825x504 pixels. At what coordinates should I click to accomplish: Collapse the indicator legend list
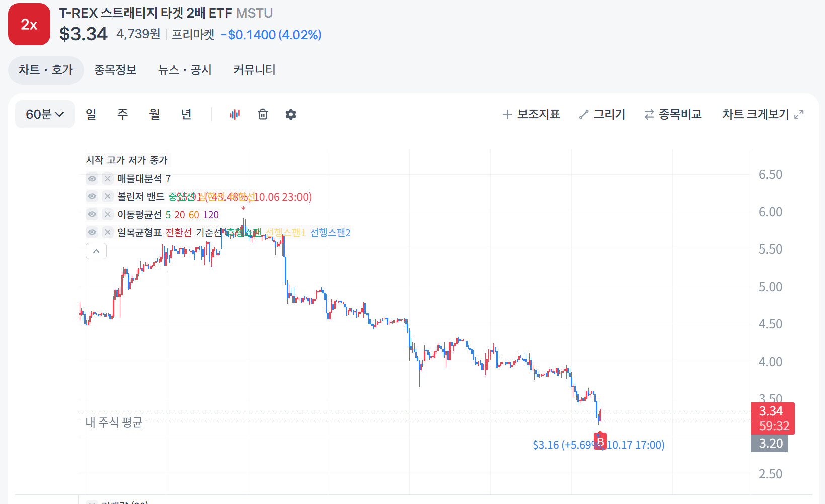coord(96,251)
